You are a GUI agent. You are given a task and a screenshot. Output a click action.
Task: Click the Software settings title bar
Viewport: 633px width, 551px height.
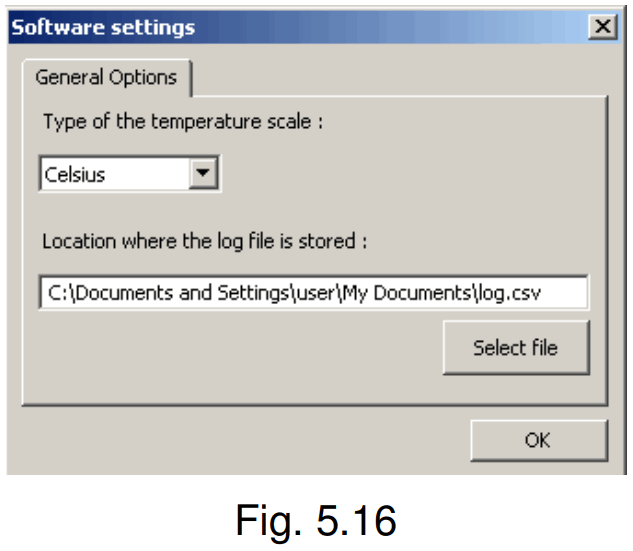point(300,27)
